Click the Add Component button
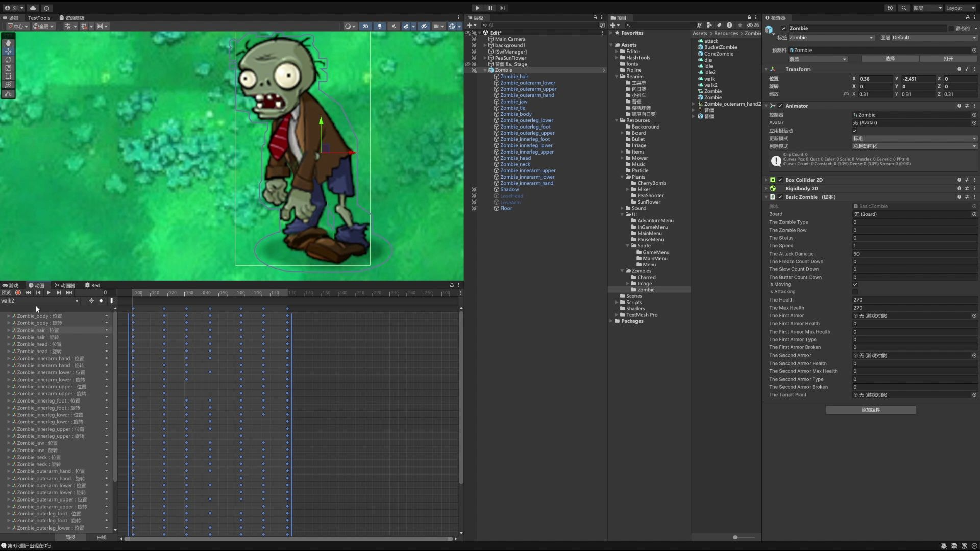Screen dimensions: 980x551 tap(871, 410)
